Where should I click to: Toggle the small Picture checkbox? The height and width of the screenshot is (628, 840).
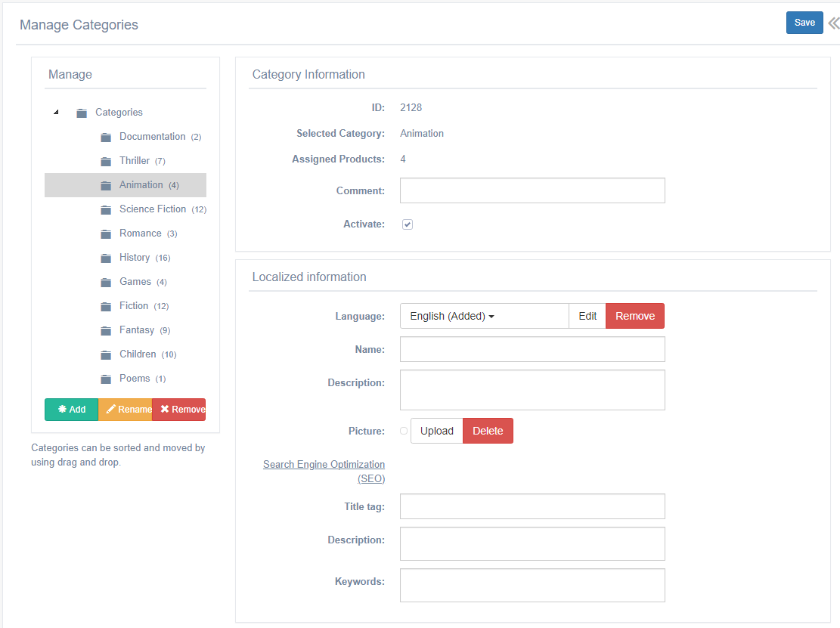tap(404, 431)
